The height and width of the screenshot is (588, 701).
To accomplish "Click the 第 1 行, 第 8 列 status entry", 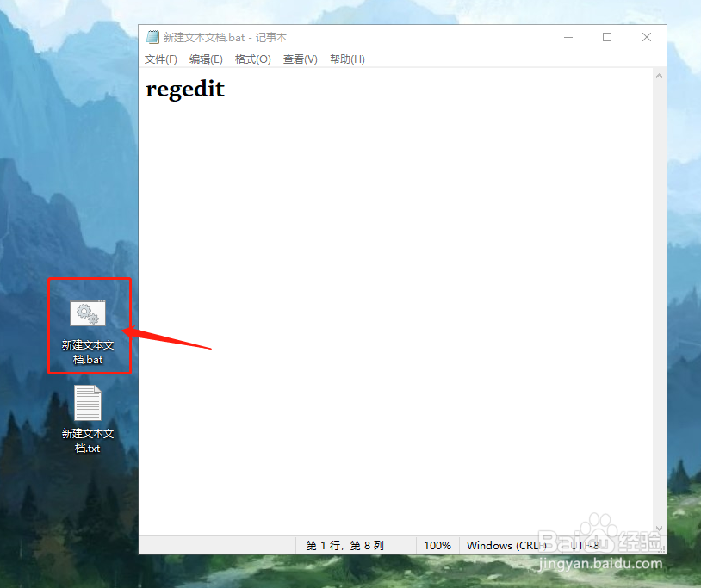I will click(344, 545).
